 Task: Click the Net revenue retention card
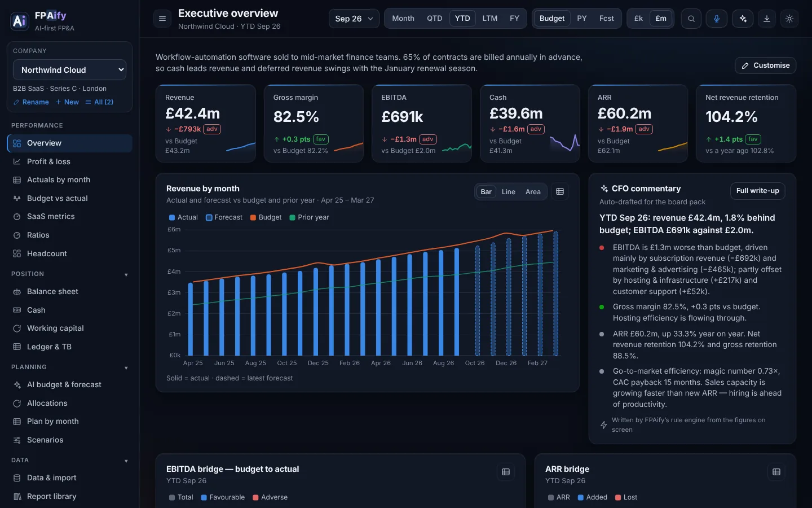746,124
